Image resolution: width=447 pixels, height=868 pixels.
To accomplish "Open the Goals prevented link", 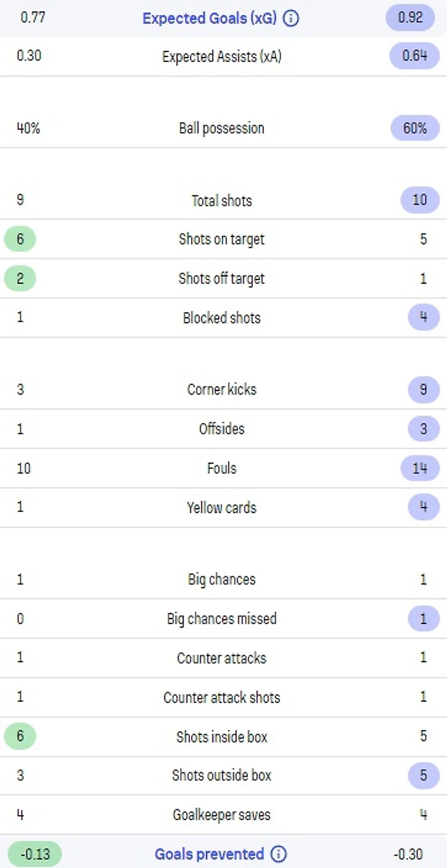I will click(209, 854).
